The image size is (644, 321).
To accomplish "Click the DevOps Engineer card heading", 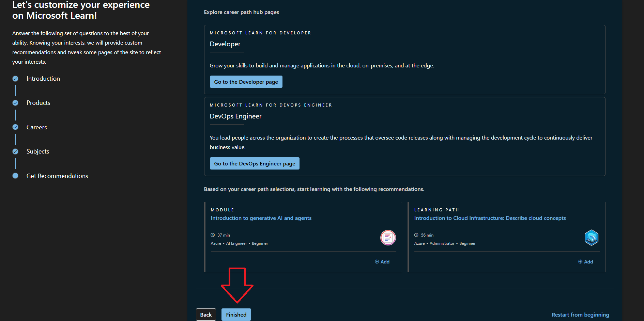I will pos(236,116).
